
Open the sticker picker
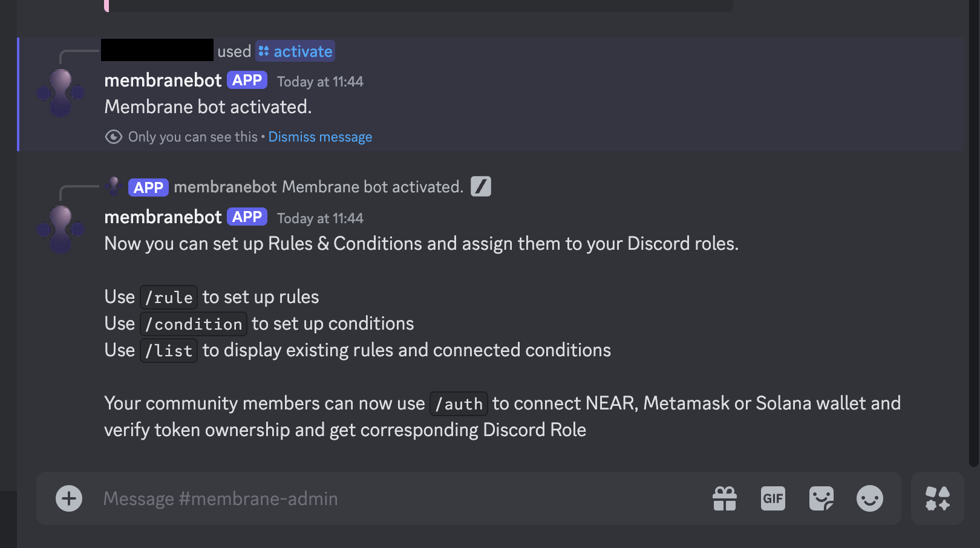822,498
